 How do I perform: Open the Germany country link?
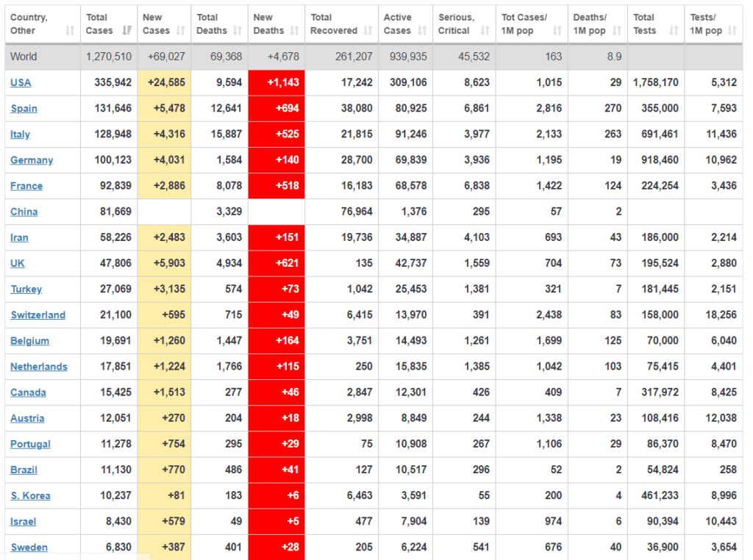[x=32, y=160]
